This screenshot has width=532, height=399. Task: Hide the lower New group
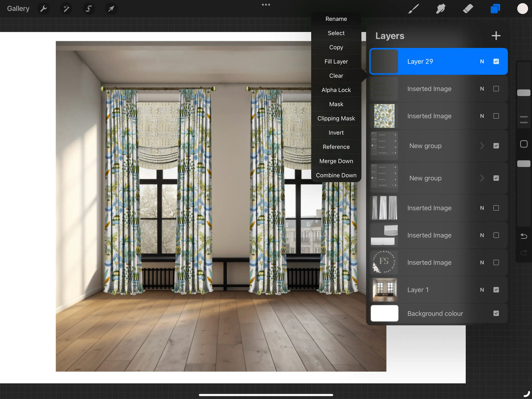pyautogui.click(x=496, y=178)
